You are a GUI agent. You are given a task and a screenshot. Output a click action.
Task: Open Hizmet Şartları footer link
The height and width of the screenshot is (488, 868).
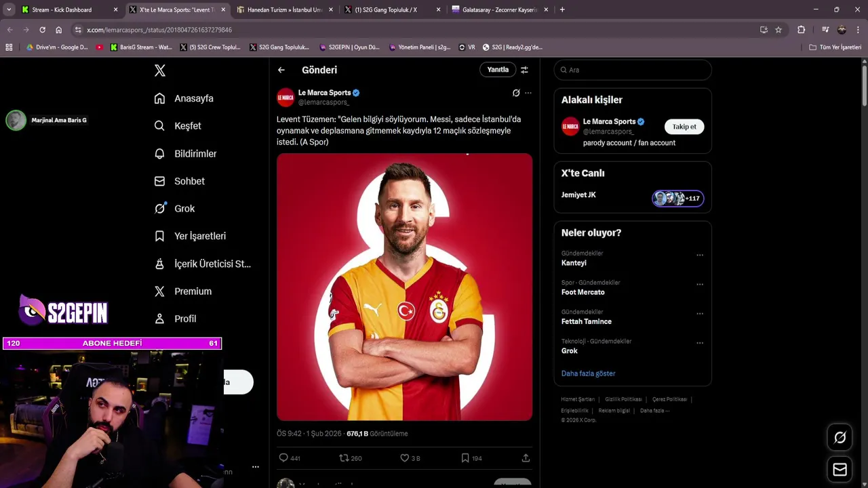point(578,399)
